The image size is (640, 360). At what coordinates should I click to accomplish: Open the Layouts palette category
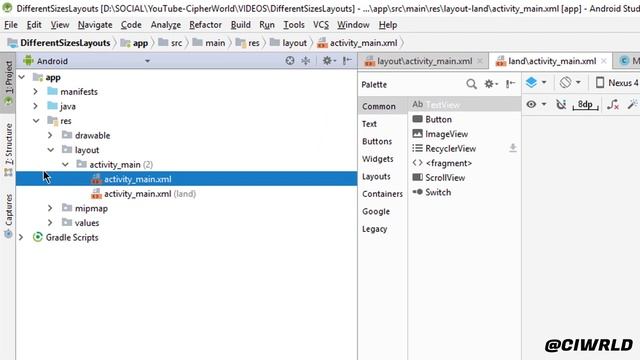coord(376,177)
